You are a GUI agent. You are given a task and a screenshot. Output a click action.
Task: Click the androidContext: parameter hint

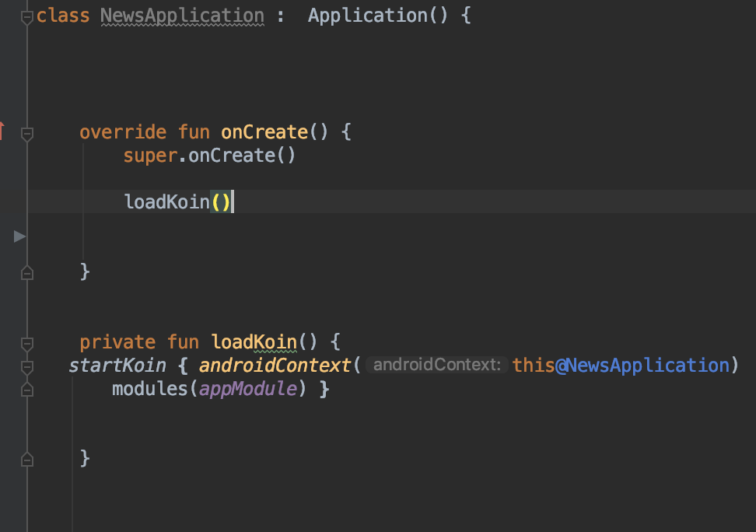pos(437,365)
